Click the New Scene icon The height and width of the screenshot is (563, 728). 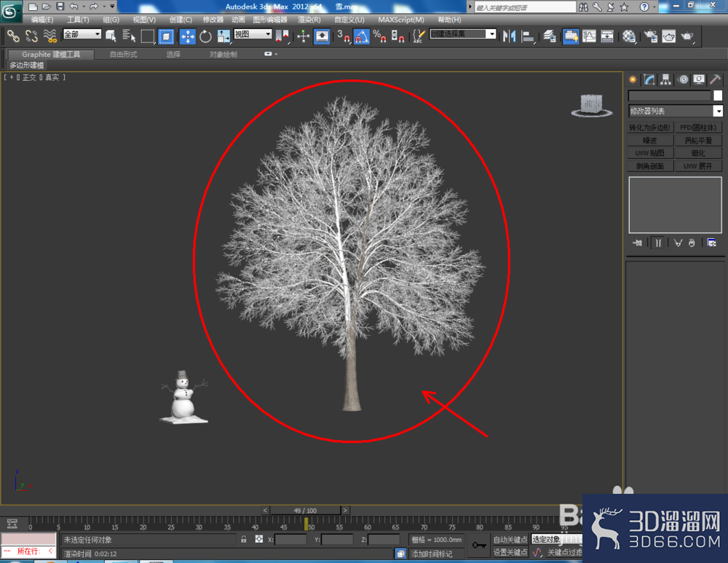pyautogui.click(x=33, y=7)
